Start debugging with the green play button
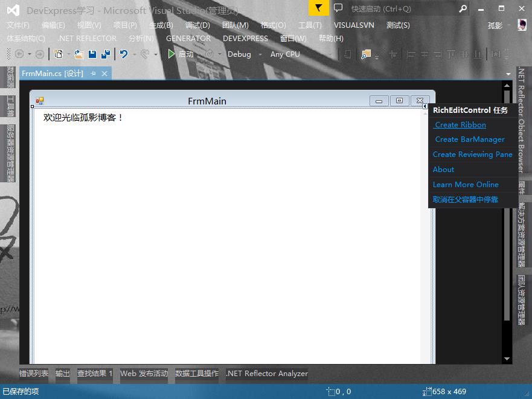 pos(171,54)
